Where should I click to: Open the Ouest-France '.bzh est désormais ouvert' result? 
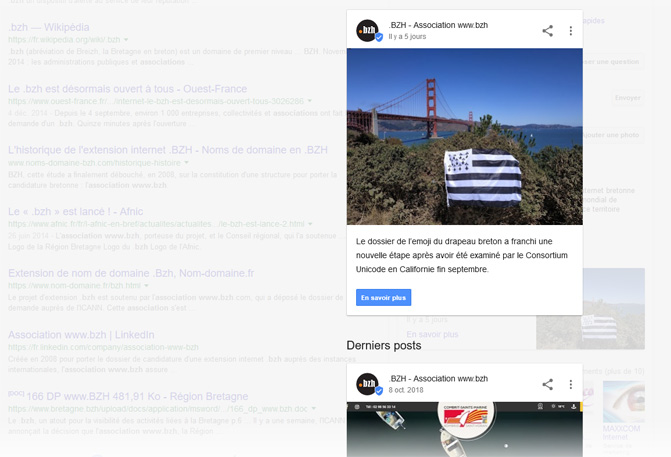pos(128,89)
